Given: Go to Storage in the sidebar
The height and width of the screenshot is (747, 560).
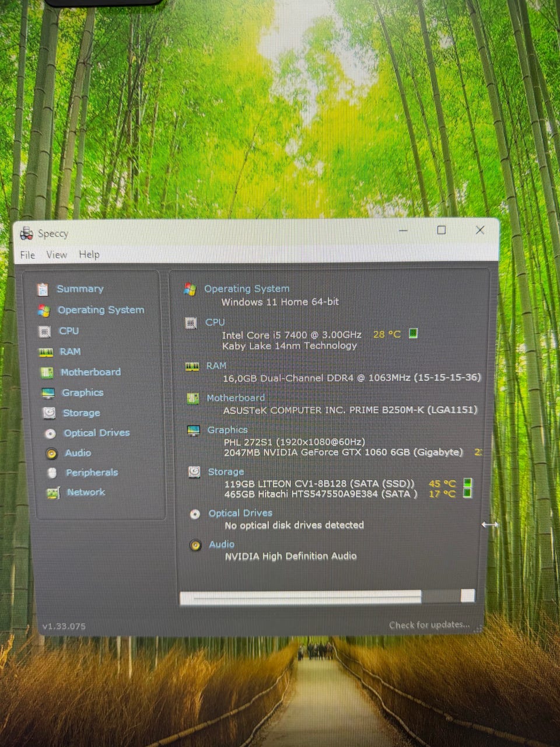Looking at the screenshot, I should [x=81, y=413].
